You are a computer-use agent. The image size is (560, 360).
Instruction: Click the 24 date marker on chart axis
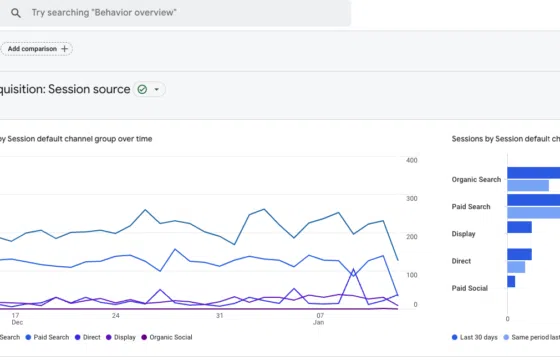115,316
